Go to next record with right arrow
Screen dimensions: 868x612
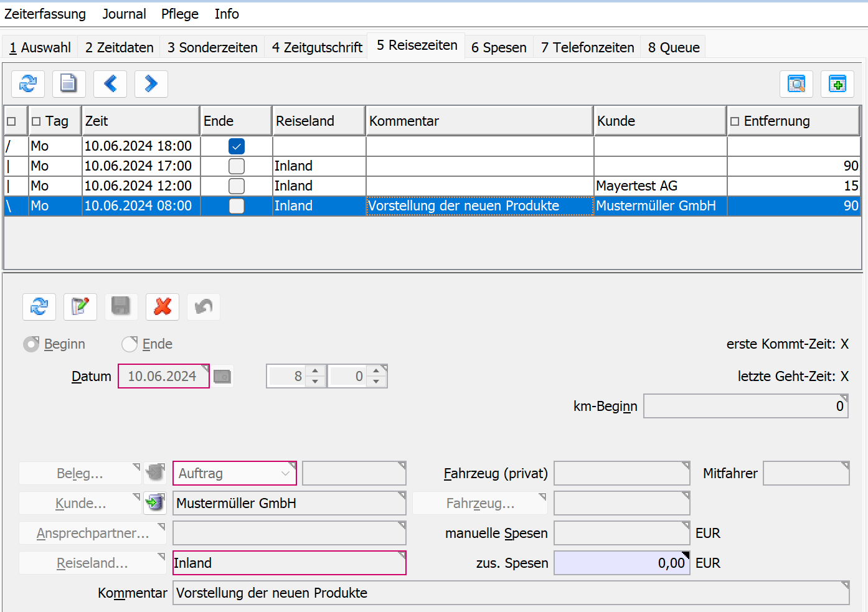(151, 83)
